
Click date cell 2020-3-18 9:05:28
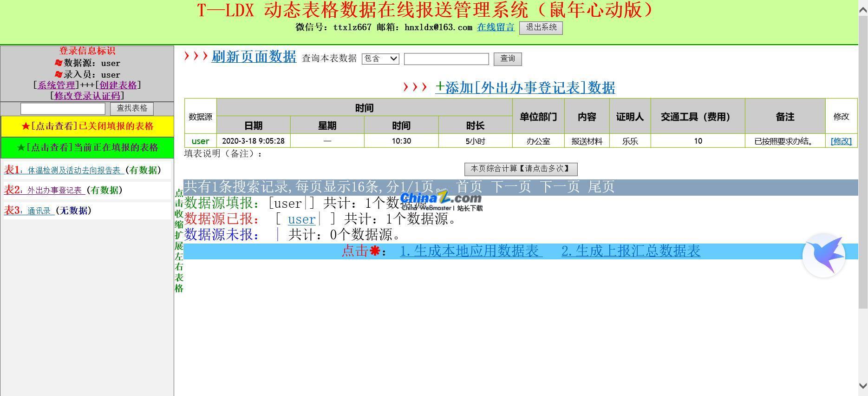tap(254, 141)
